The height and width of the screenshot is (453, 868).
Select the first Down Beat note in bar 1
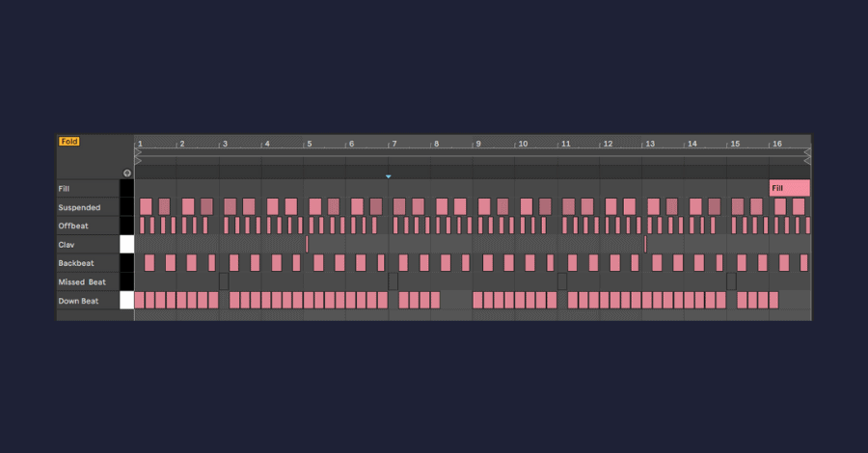(x=139, y=301)
